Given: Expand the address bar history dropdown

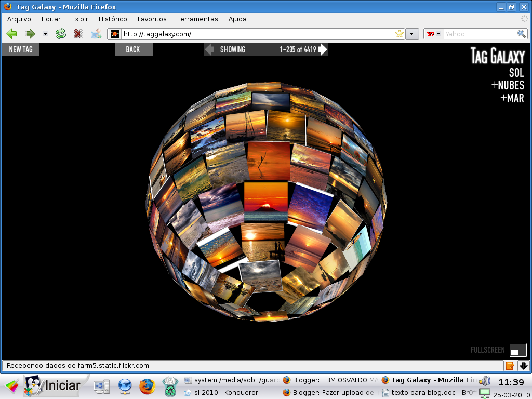Looking at the screenshot, I should click(x=412, y=34).
